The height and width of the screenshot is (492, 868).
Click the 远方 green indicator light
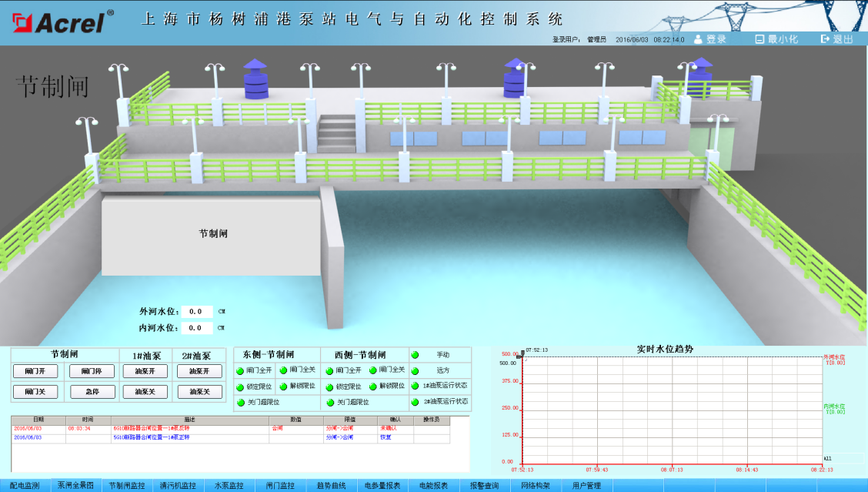(416, 370)
